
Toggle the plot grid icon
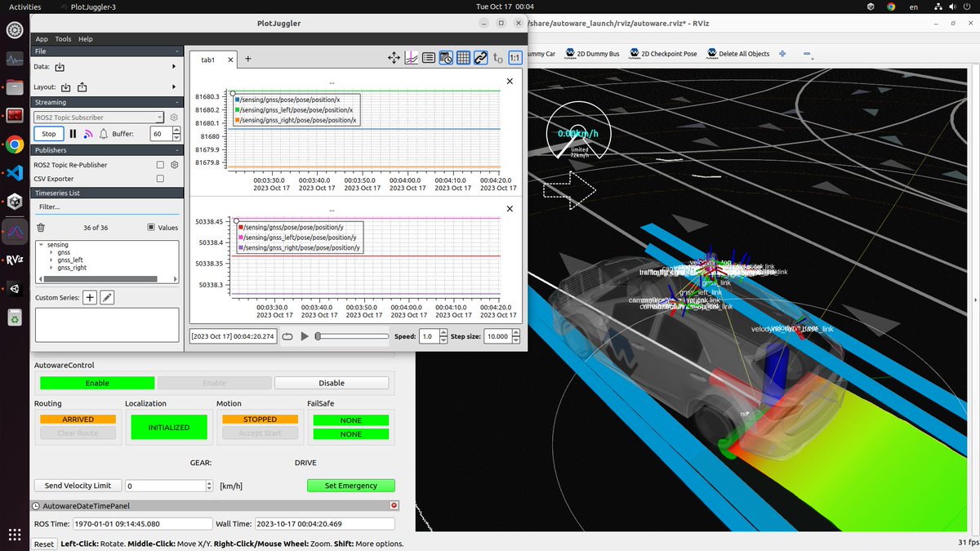463,58
